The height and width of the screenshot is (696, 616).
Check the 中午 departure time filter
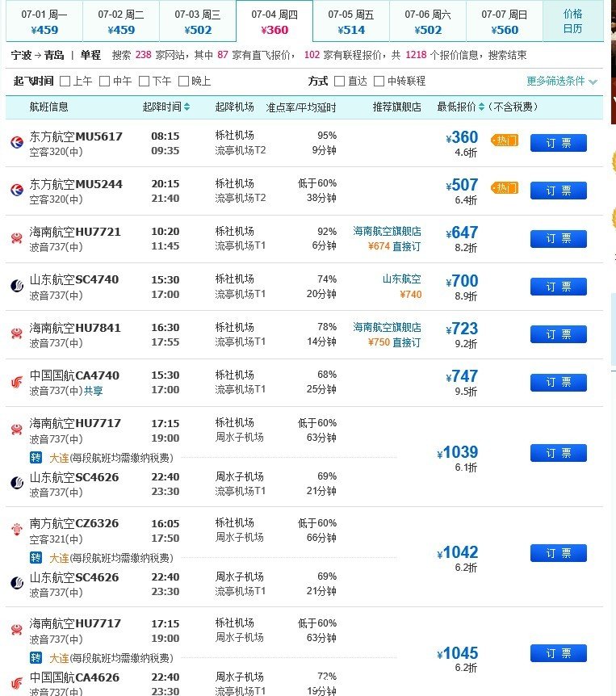pyautogui.click(x=104, y=82)
